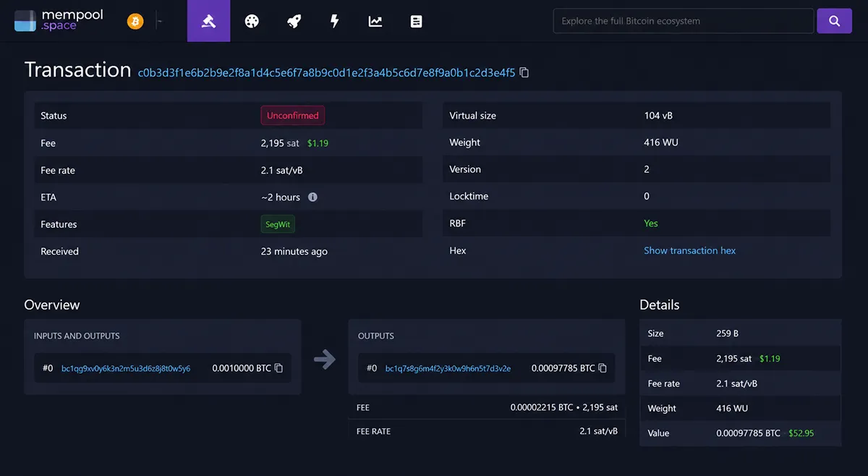Viewport: 868px width, 476px height.
Task: Open the Graphs chart icon
Action: (375, 21)
